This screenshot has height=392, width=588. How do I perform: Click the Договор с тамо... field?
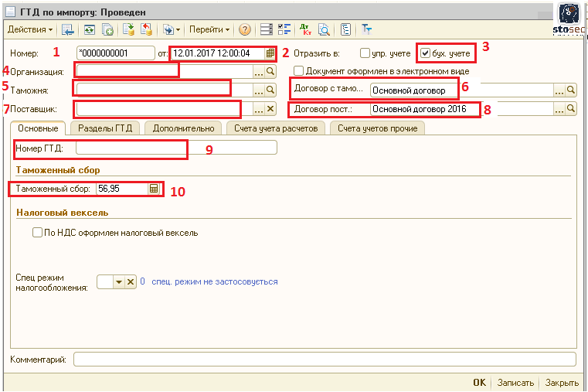[461, 90]
